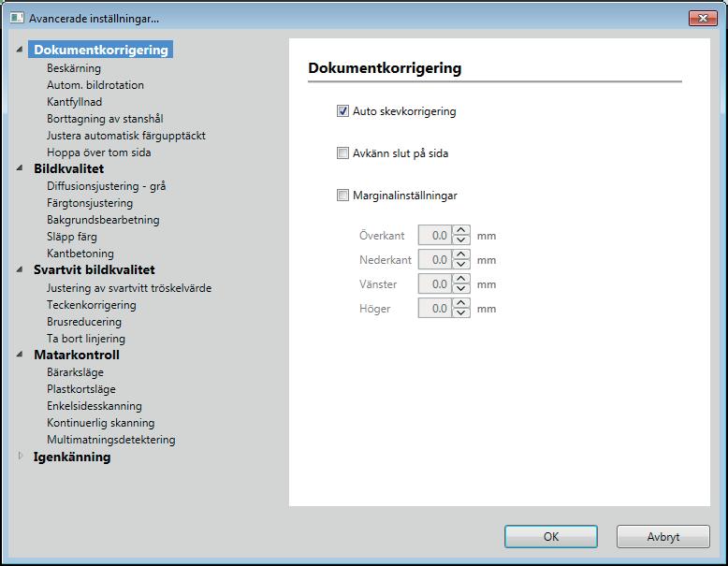Decrease the Överkant margin value
This screenshot has height=566, width=728.
coord(460,239)
